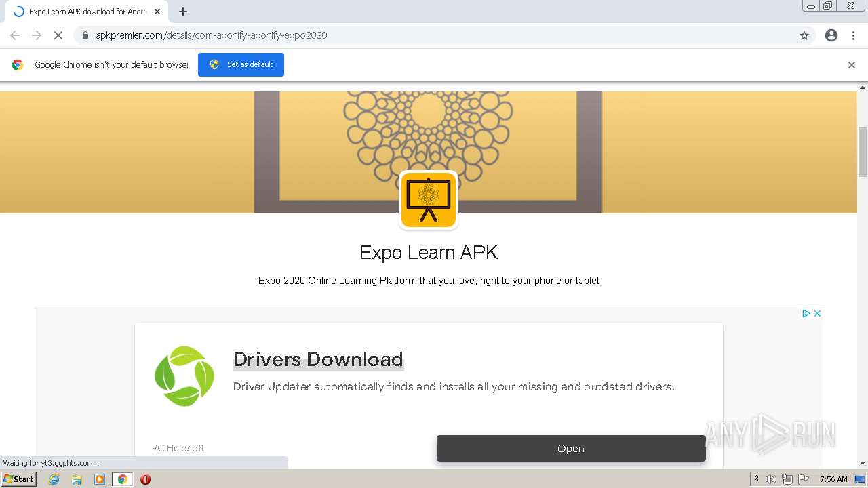
Task: Click the browser forward arrow
Action: (37, 35)
